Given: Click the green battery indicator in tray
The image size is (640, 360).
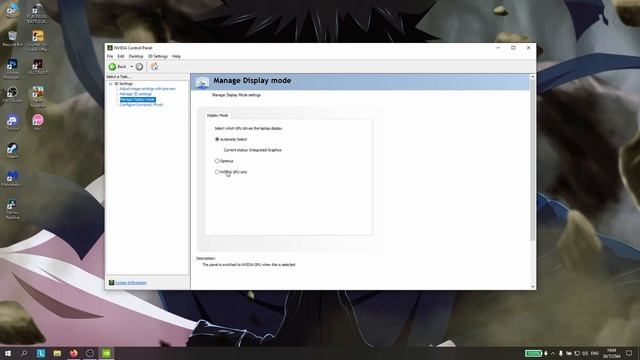Looking at the screenshot, I should click(533, 353).
